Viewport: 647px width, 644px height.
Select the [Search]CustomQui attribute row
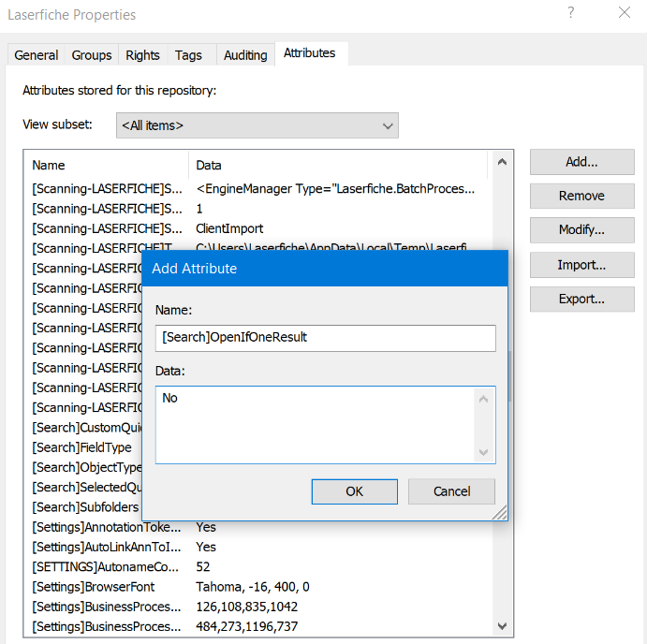pyautogui.click(x=83, y=428)
